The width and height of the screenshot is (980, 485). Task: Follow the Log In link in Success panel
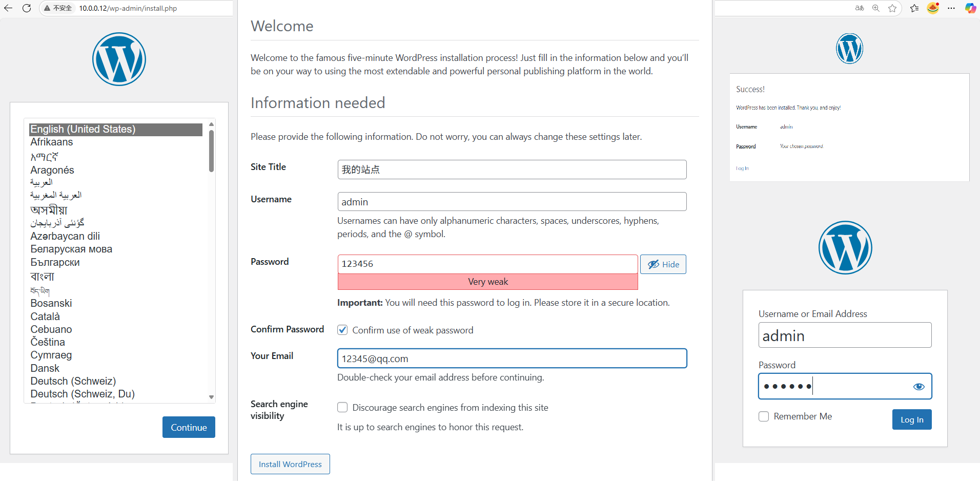click(x=742, y=168)
